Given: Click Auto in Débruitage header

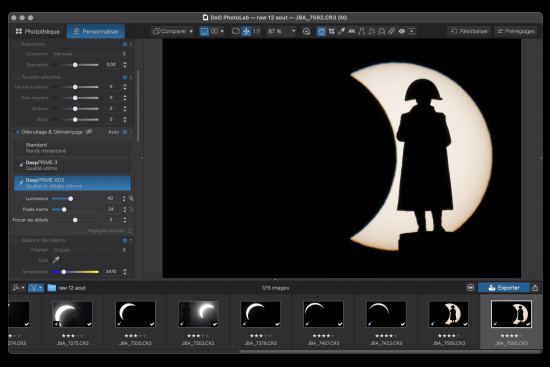Looking at the screenshot, I should click(x=113, y=132).
